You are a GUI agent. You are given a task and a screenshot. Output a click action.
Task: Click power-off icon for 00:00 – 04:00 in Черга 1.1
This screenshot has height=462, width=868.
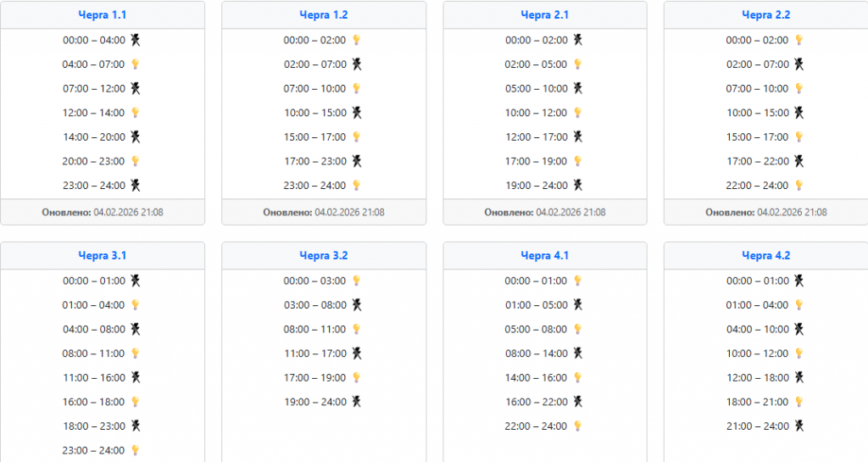[135, 40]
